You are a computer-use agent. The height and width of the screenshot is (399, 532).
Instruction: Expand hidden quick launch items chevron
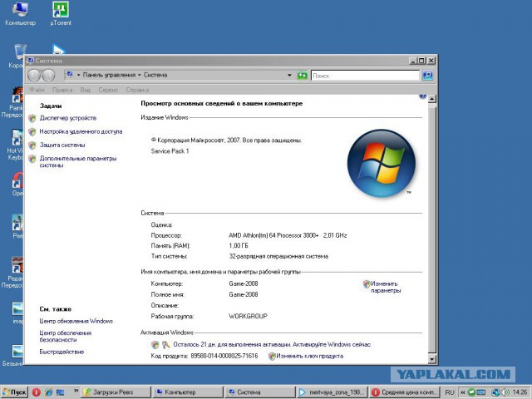(76, 390)
